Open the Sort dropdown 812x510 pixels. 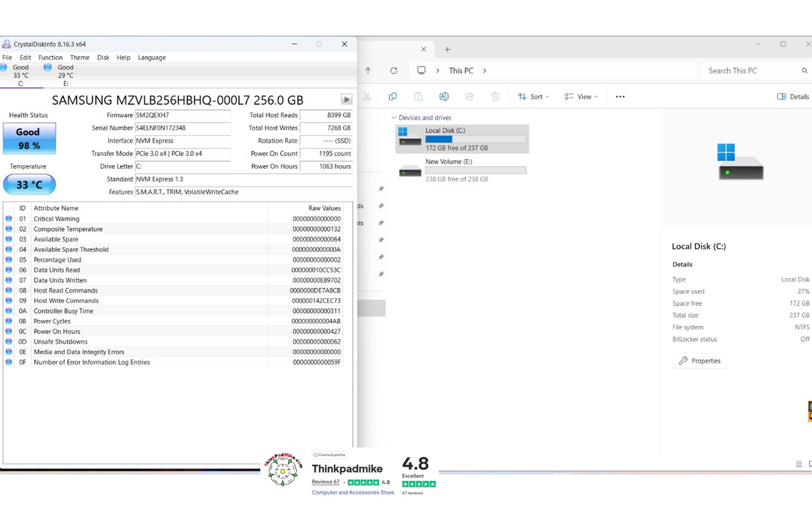click(x=533, y=97)
